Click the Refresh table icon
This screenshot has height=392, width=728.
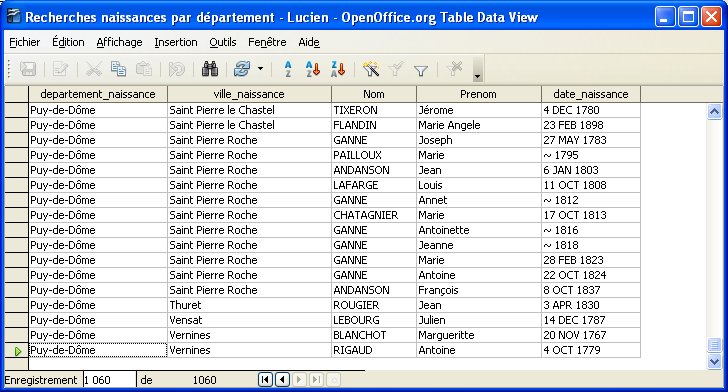coord(242,69)
